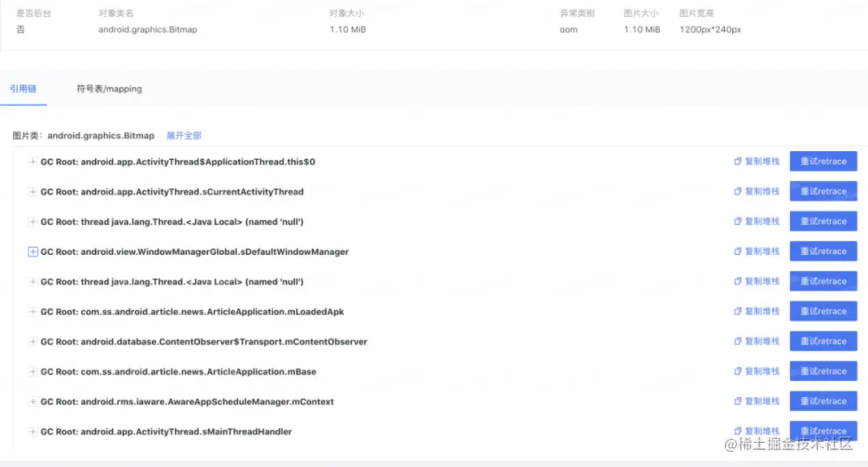The height and width of the screenshot is (467, 868).
Task: Expand the sMainThreadHandler GC Root row
Action: (x=33, y=432)
